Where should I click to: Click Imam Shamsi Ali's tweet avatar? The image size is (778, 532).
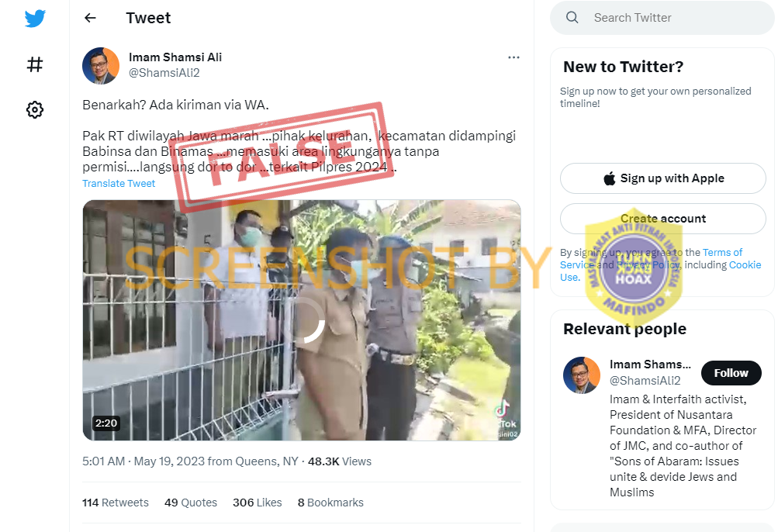(101, 65)
